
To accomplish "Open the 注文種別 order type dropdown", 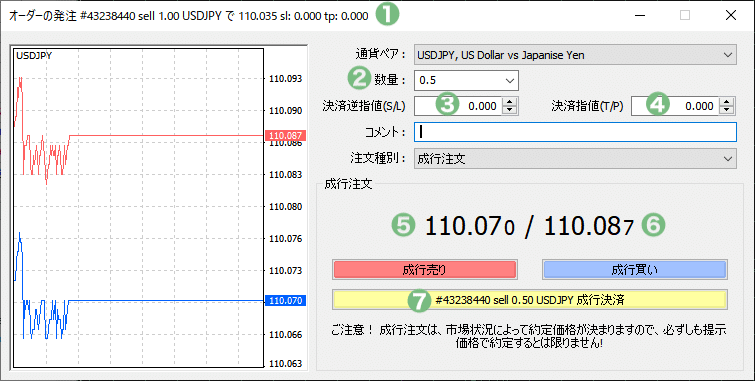I will click(x=575, y=158).
